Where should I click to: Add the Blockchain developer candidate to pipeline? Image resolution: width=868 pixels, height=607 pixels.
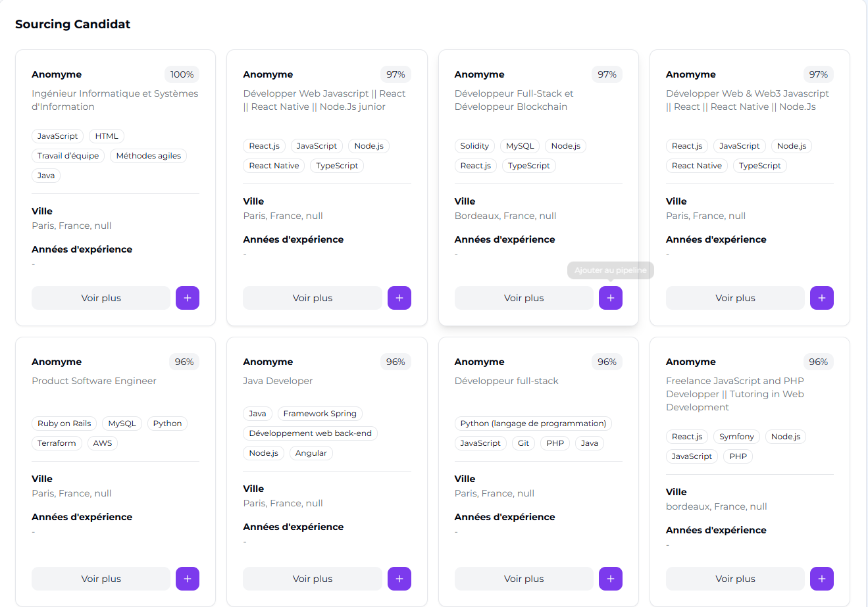611,298
